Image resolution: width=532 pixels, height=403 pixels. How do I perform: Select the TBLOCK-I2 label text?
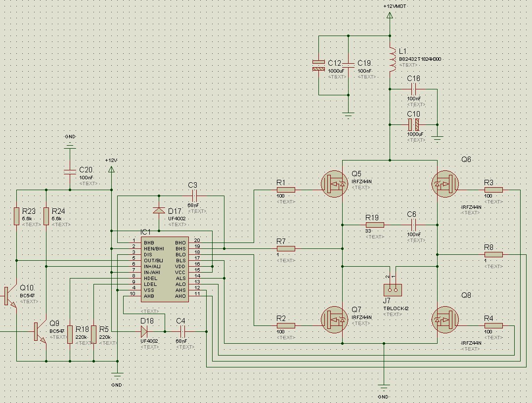point(396,309)
